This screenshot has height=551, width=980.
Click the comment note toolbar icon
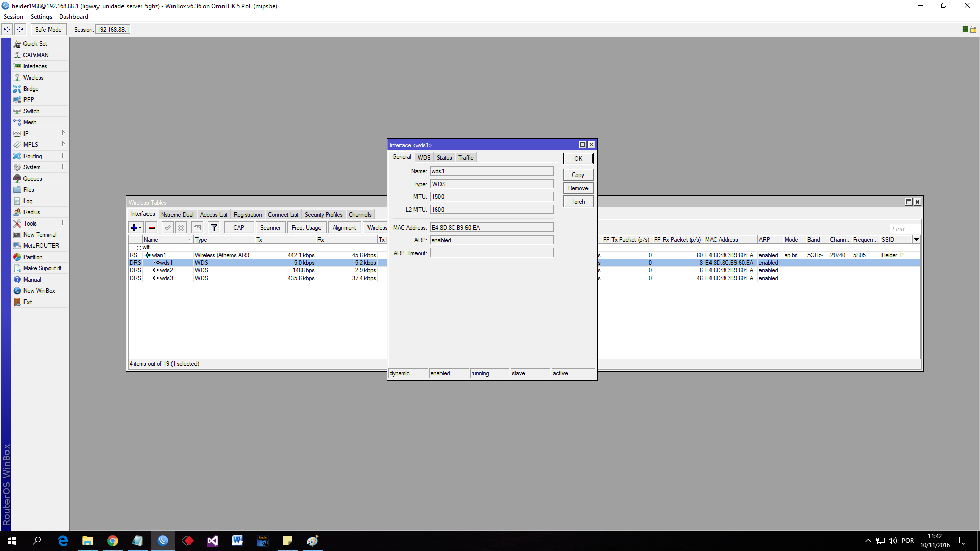(197, 228)
